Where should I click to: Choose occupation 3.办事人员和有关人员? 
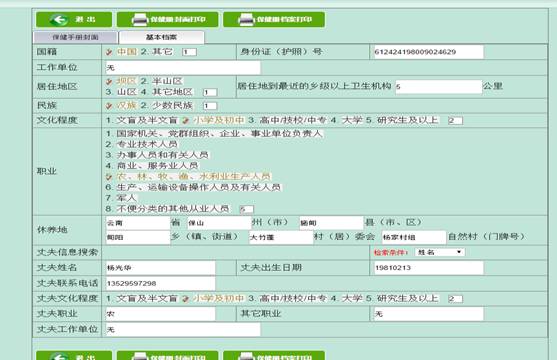point(157,155)
